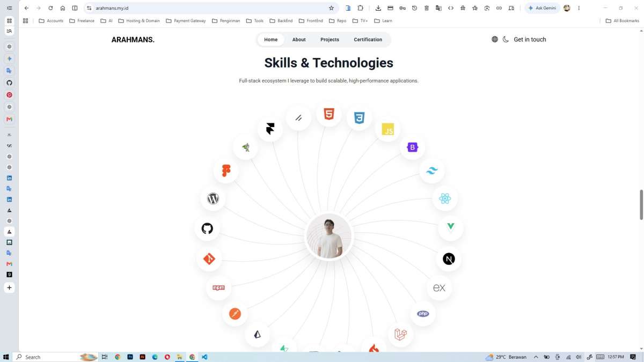Open the language globe selector
Viewport: 644px width, 362px height.
(495, 39)
